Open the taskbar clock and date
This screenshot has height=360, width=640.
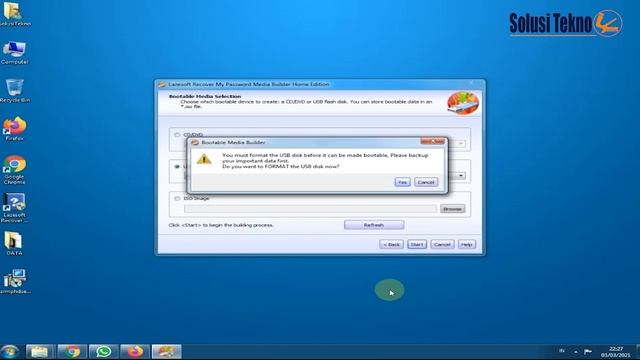(616, 352)
